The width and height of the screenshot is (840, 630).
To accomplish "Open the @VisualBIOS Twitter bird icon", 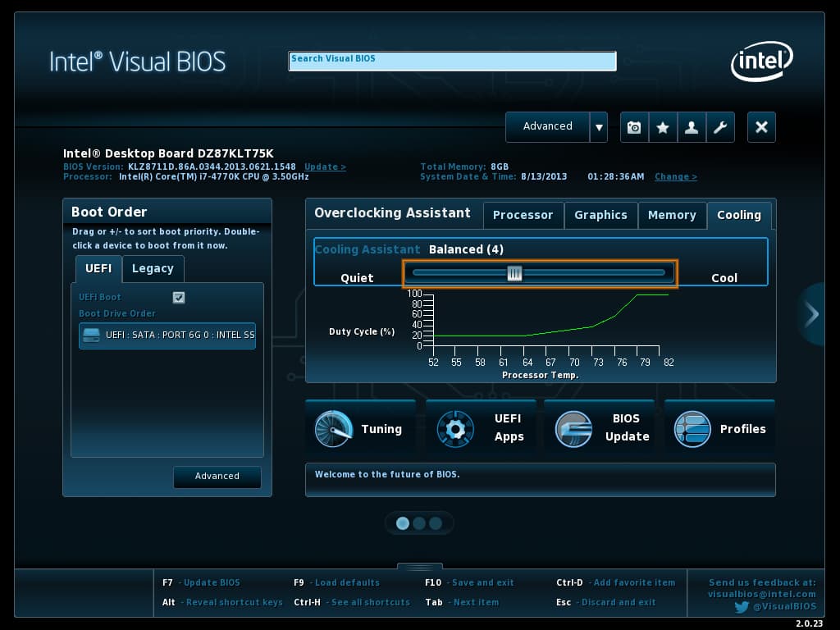I will tap(742, 607).
